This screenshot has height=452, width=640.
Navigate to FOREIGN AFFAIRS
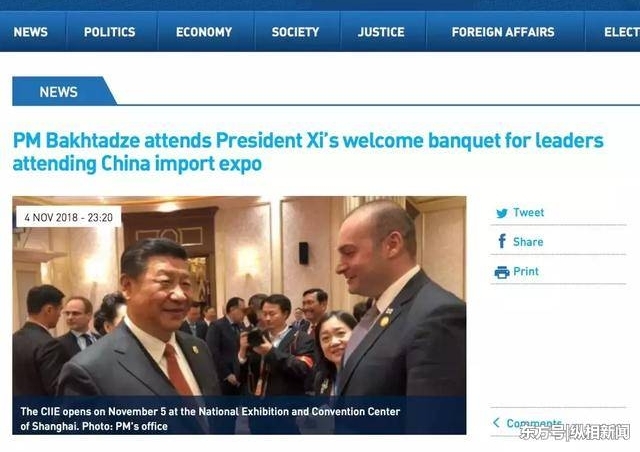tap(503, 32)
